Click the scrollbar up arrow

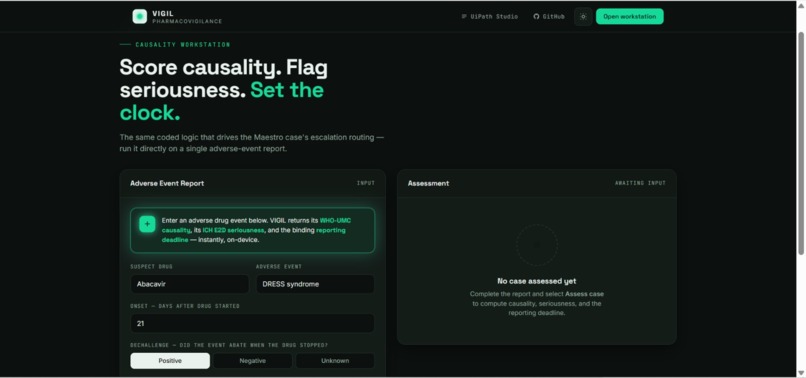pos(801,5)
